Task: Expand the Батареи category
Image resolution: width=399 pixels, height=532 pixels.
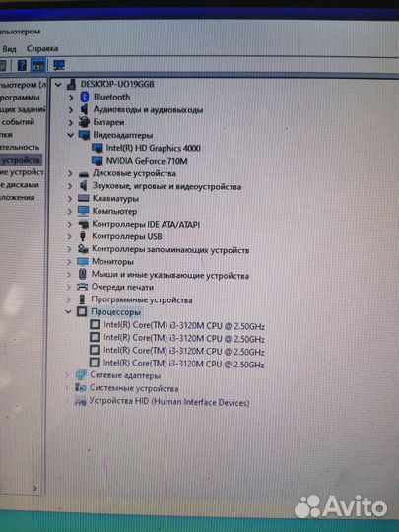Action: [x=71, y=122]
